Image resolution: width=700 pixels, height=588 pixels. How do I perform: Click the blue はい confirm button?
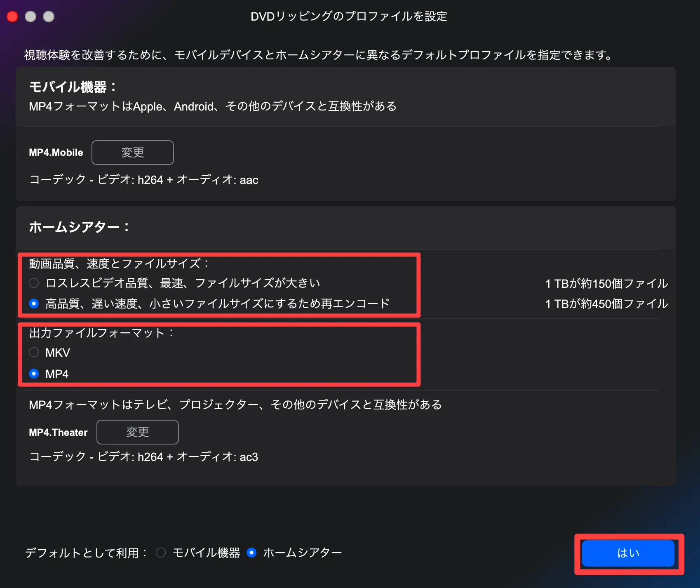coord(628,553)
